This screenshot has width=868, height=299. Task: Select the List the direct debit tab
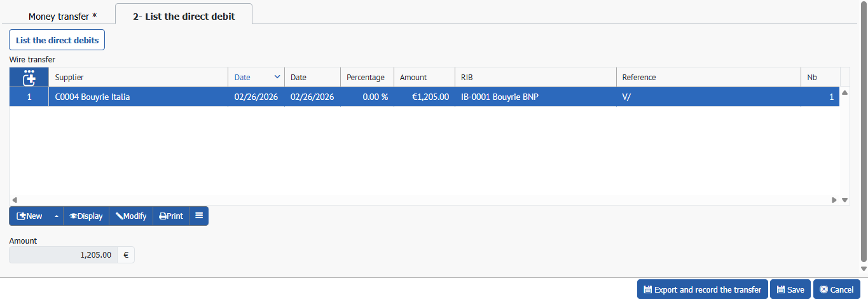click(x=184, y=17)
